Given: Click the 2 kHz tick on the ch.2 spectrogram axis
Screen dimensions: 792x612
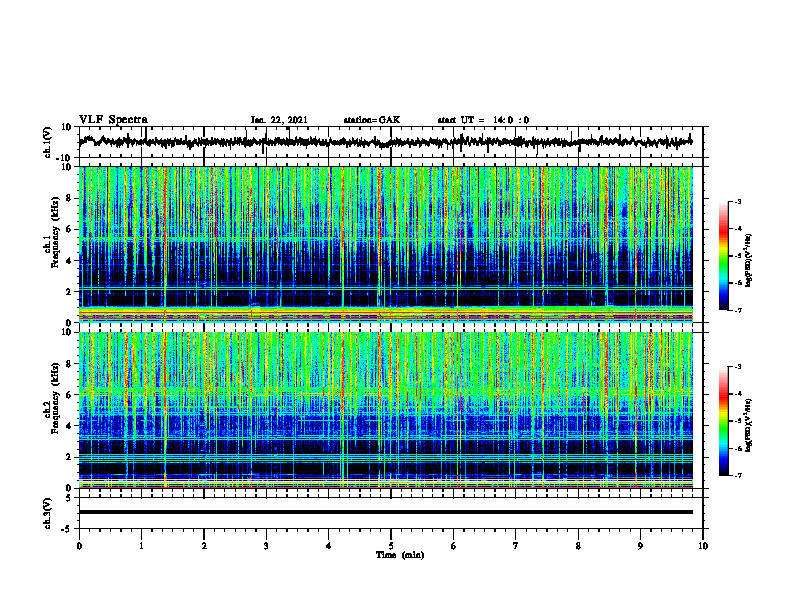Looking at the screenshot, I should tap(70, 457).
